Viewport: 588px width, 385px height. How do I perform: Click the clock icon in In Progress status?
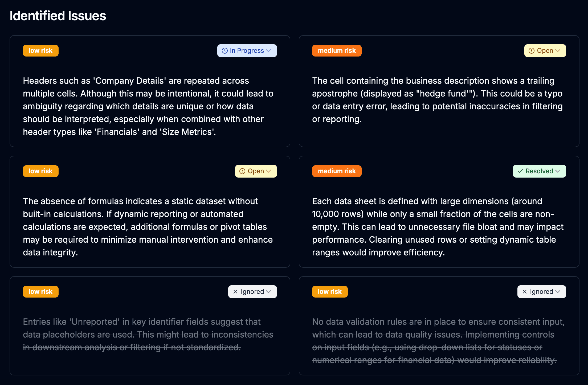tap(225, 51)
